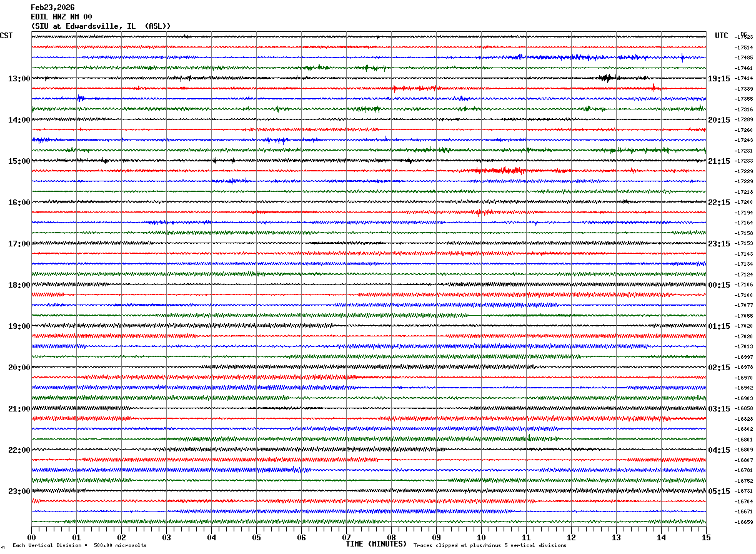Click the 05:15 UTC time label
Viewport: 756px width, 554px height.
point(719,491)
